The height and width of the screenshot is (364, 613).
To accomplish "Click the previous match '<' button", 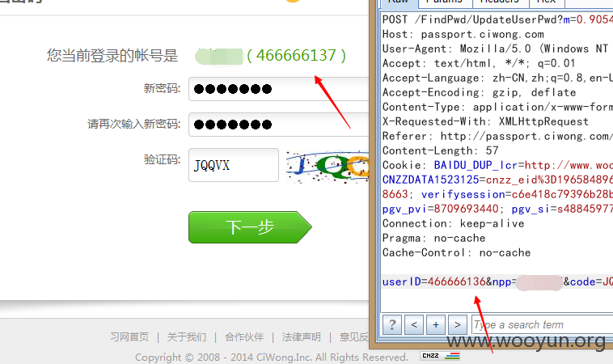I will 414,324.
